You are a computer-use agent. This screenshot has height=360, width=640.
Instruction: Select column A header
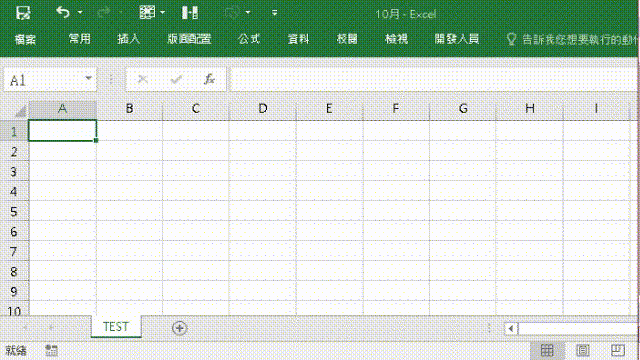(x=62, y=109)
